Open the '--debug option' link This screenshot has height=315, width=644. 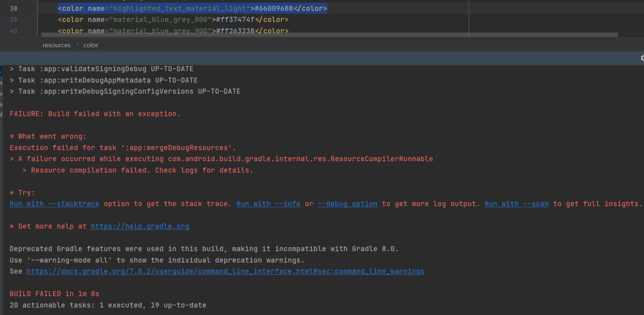347,204
